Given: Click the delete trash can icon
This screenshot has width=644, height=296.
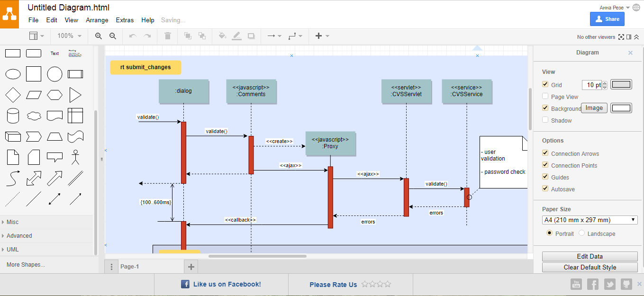Looking at the screenshot, I should point(167,36).
